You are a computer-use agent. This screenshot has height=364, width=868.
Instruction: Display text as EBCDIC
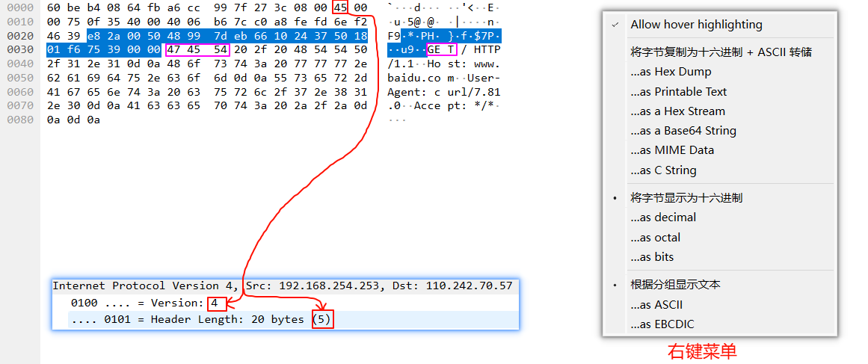point(661,324)
